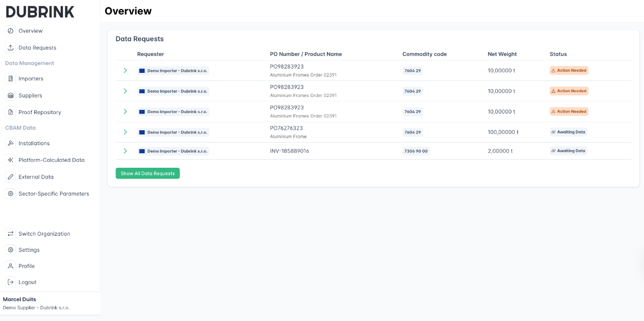
Task: Click 7604 29 tag in PO76276323 row
Action: (413, 132)
